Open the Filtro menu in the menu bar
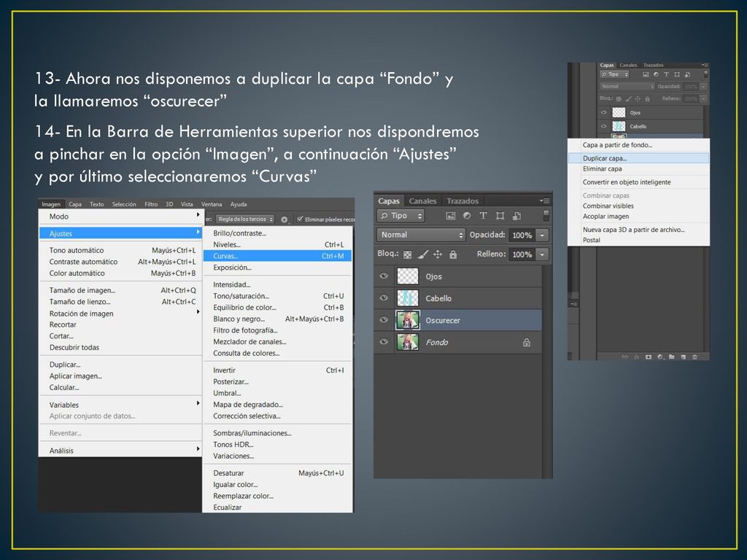747x560 pixels. [151, 204]
